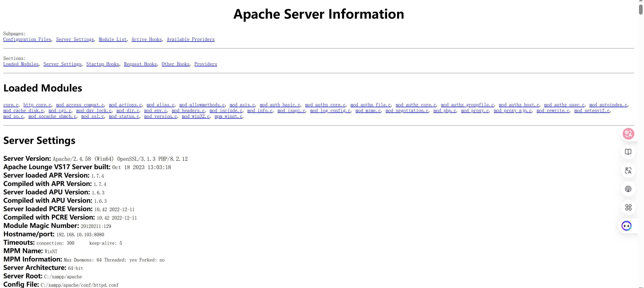Open the reading mode book icon
This screenshot has height=288, width=644.
coord(628,152)
